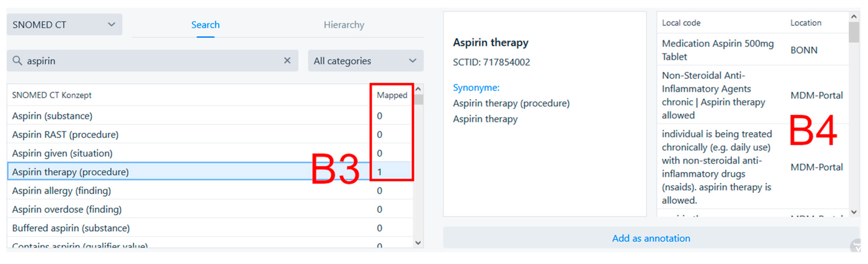Viewport: 868px width, 264px height.
Task: Select the Search tab
Action: tap(205, 25)
